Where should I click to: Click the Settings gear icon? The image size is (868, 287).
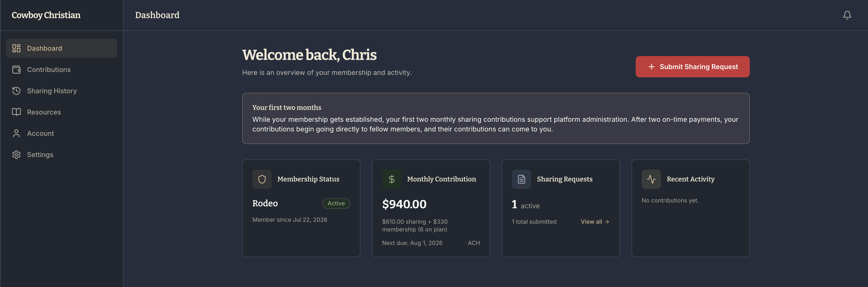coord(16,154)
